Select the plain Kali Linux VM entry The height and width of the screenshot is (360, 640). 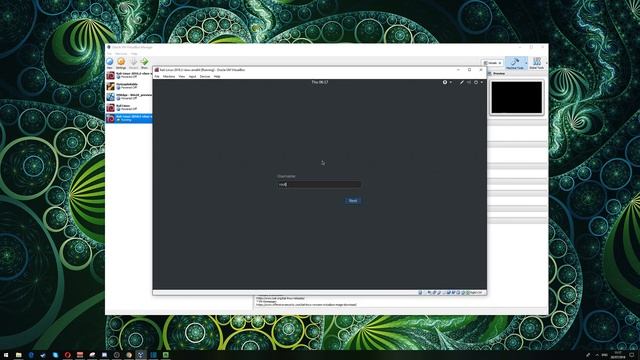tap(129, 107)
